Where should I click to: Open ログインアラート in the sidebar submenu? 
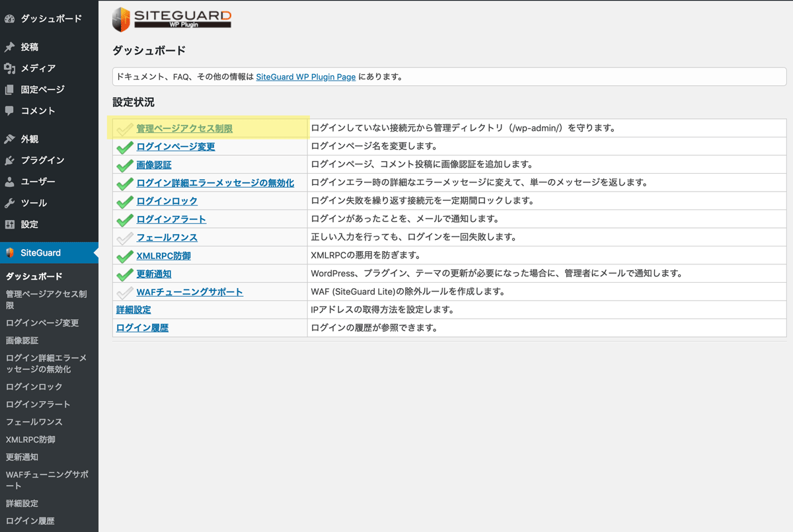[38, 404]
